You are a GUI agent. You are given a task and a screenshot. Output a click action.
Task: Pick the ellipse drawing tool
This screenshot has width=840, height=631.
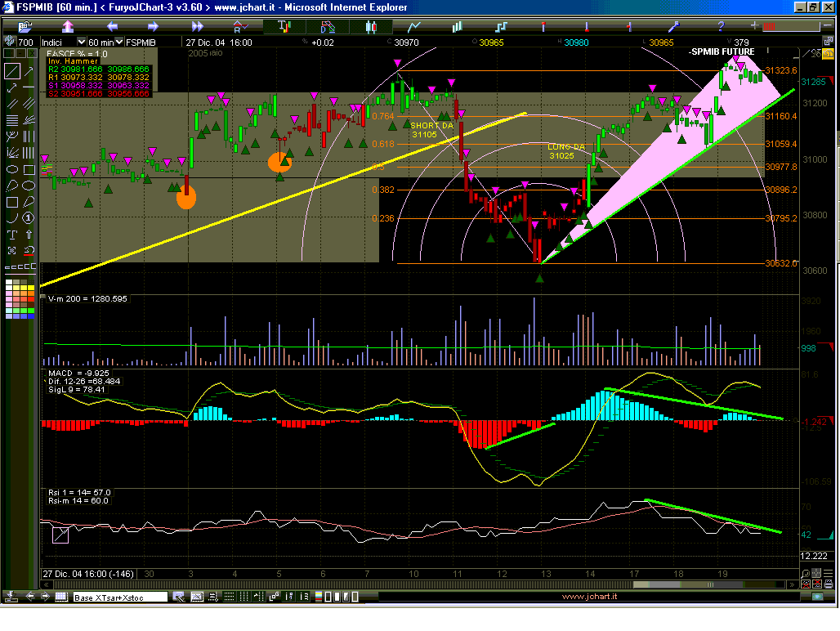(11, 169)
